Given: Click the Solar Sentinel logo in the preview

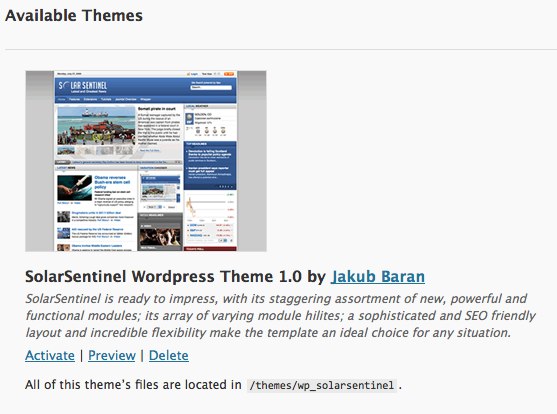Looking at the screenshot, I should click(x=83, y=86).
